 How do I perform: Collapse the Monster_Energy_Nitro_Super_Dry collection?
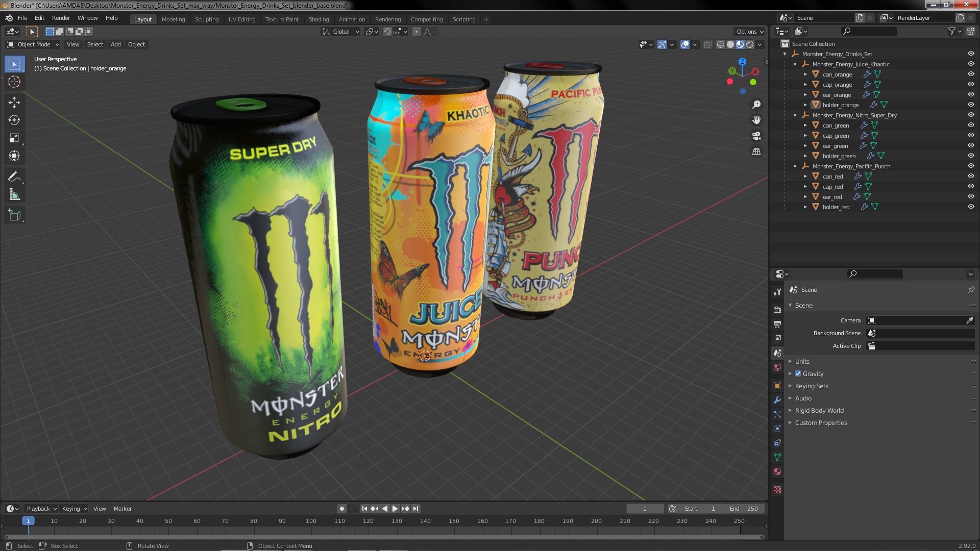tap(795, 115)
